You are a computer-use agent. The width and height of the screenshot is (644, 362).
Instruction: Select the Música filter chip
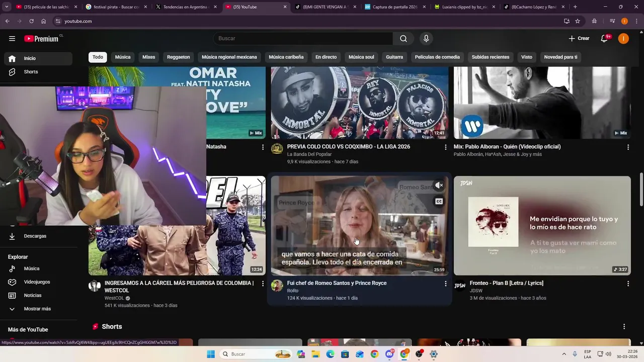click(x=123, y=57)
